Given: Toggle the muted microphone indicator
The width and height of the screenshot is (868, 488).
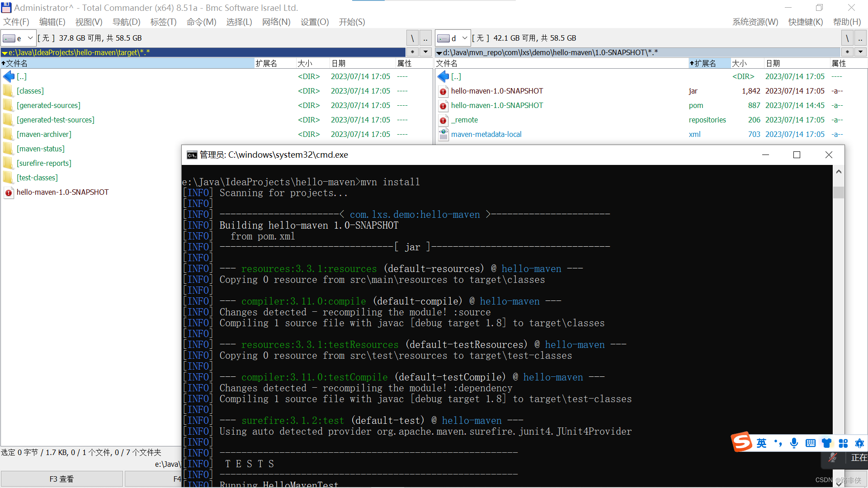Looking at the screenshot, I should pyautogui.click(x=832, y=458).
